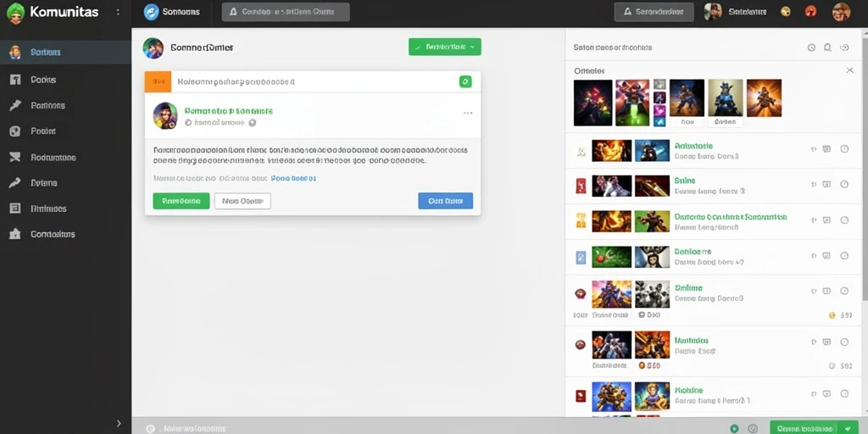Click the box icon on fourth list row
The image size is (868, 434).
pos(827,256)
